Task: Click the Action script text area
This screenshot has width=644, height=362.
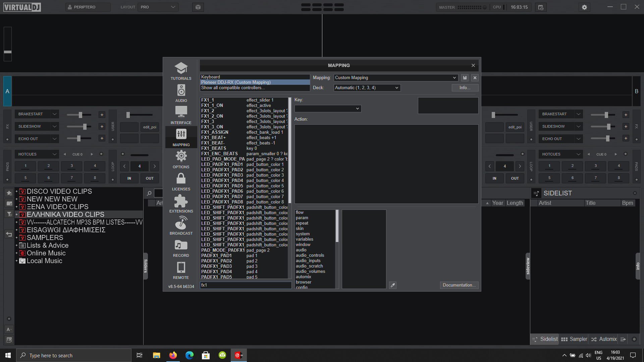Action: tap(386, 164)
